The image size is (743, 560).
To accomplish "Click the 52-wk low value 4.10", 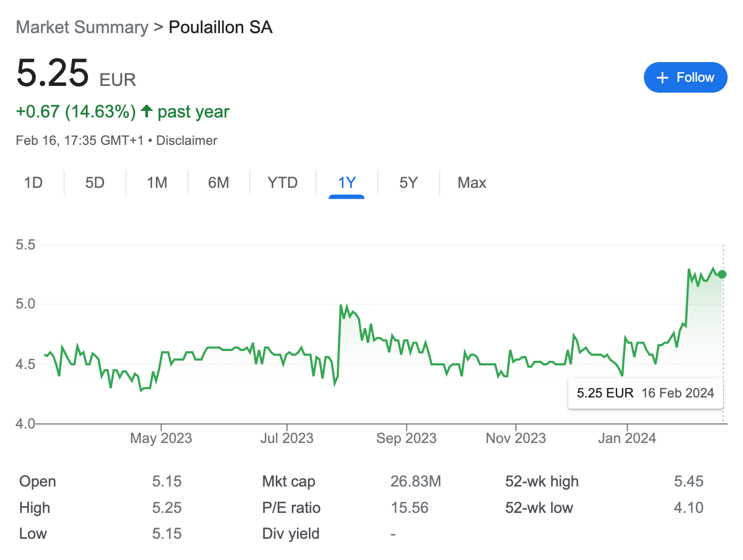I will tap(689, 508).
